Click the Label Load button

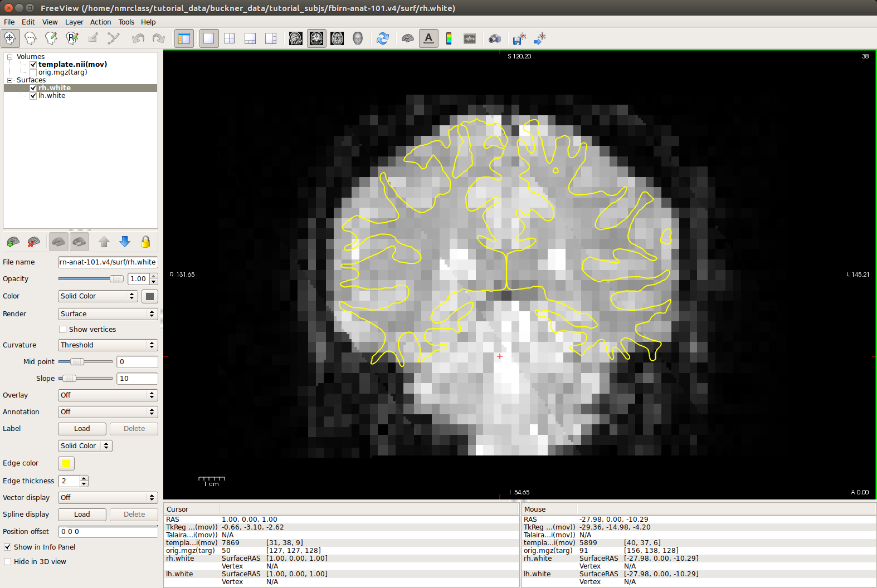tap(82, 429)
